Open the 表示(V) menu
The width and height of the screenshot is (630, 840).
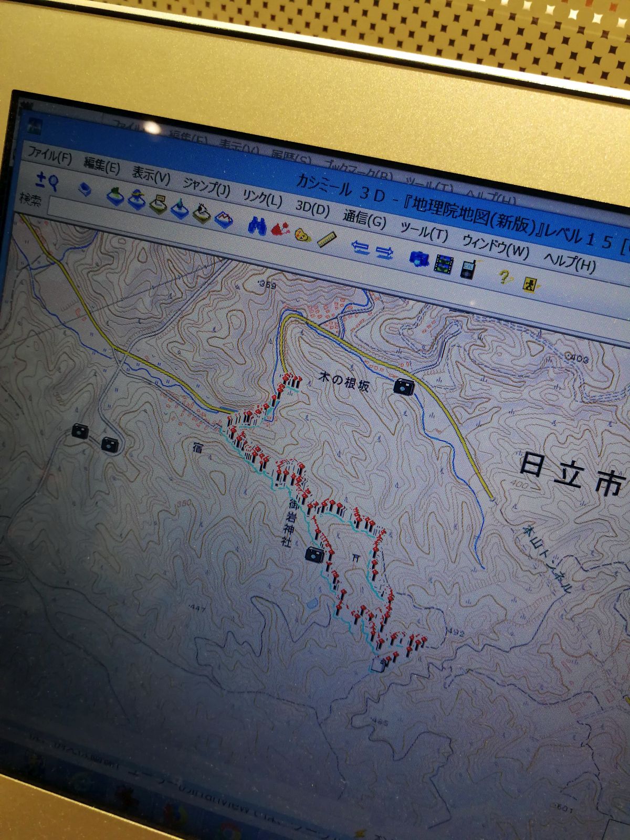tap(151, 175)
